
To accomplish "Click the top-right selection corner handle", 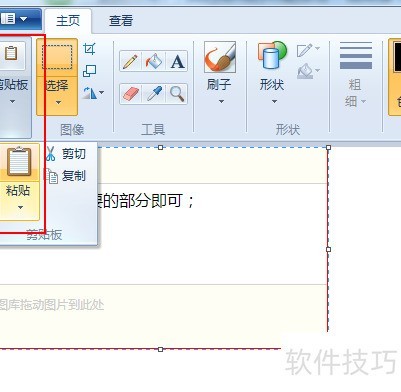I will 328,147.
